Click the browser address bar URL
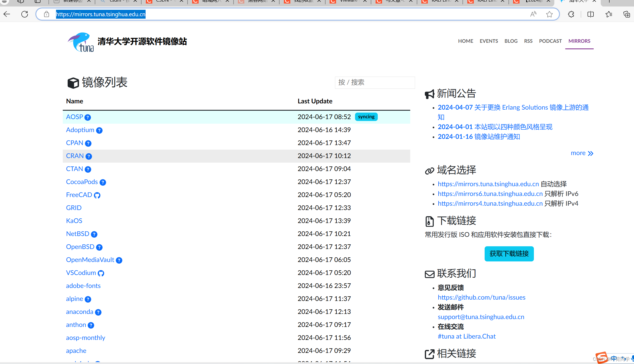 point(101,14)
